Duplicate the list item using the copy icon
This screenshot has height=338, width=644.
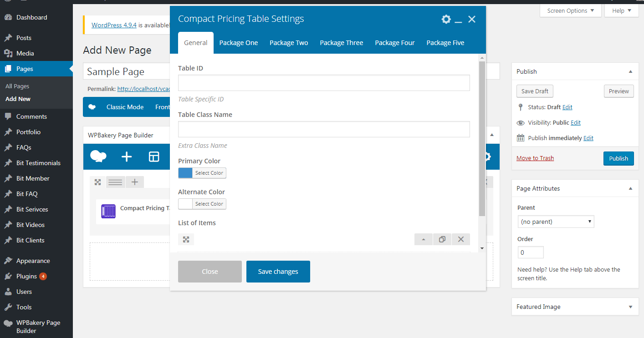442,239
